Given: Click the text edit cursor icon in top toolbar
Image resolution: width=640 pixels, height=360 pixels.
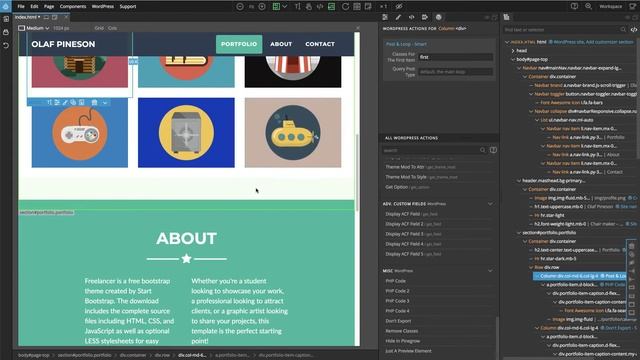Looking at the screenshot, I should pos(298,7).
